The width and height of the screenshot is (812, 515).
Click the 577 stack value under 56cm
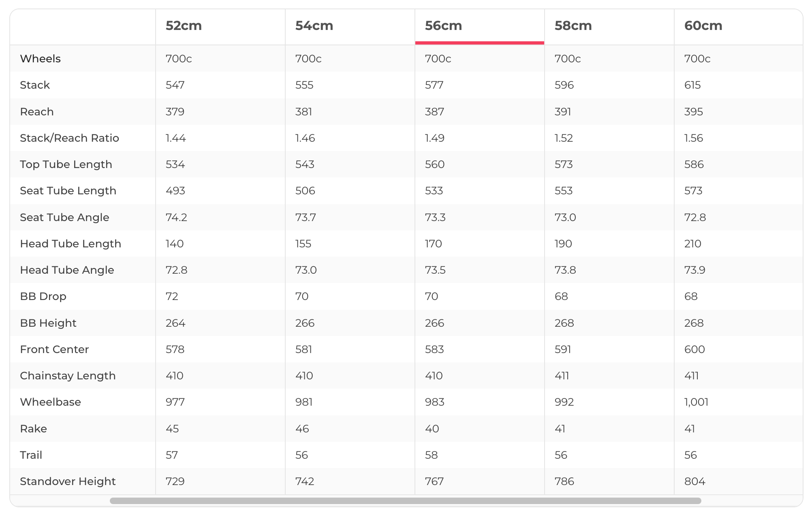pos(434,85)
